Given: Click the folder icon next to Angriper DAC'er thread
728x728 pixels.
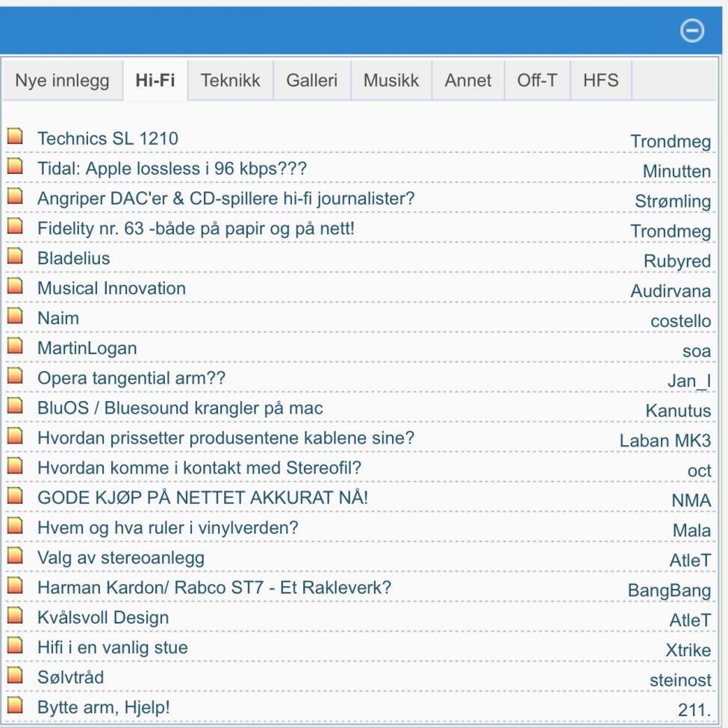Looking at the screenshot, I should pyautogui.click(x=15, y=196).
